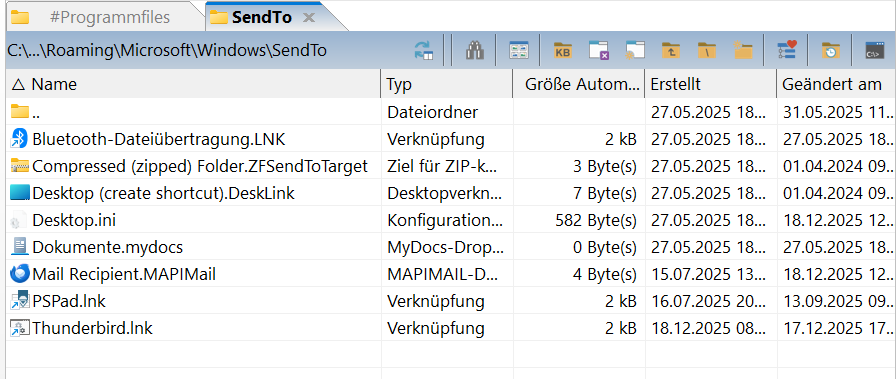Click the refresh panel icon
Image resolution: width=896 pixels, height=379 pixels.
click(x=423, y=50)
